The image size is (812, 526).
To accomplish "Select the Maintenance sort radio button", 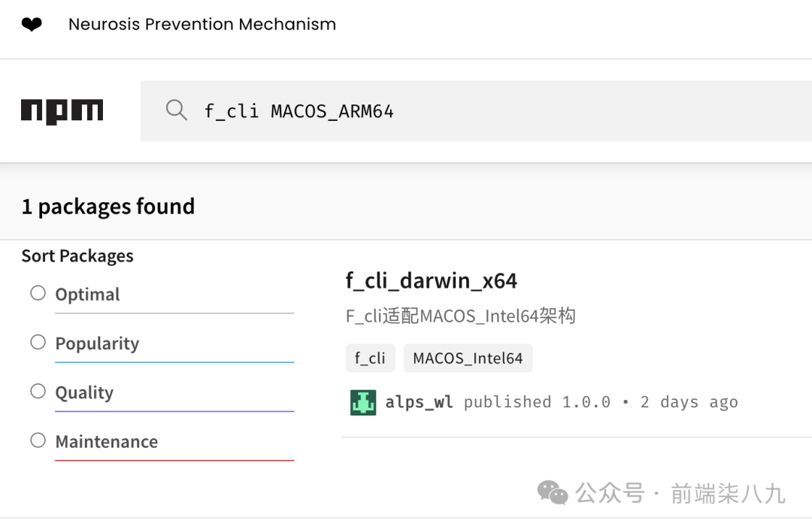I will tap(38, 440).
